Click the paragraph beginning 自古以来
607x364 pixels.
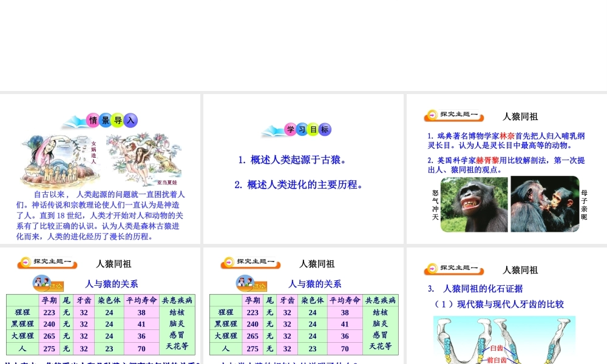[100, 215]
